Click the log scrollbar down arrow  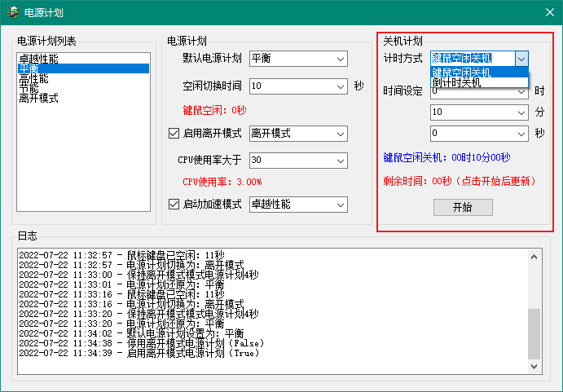click(534, 366)
